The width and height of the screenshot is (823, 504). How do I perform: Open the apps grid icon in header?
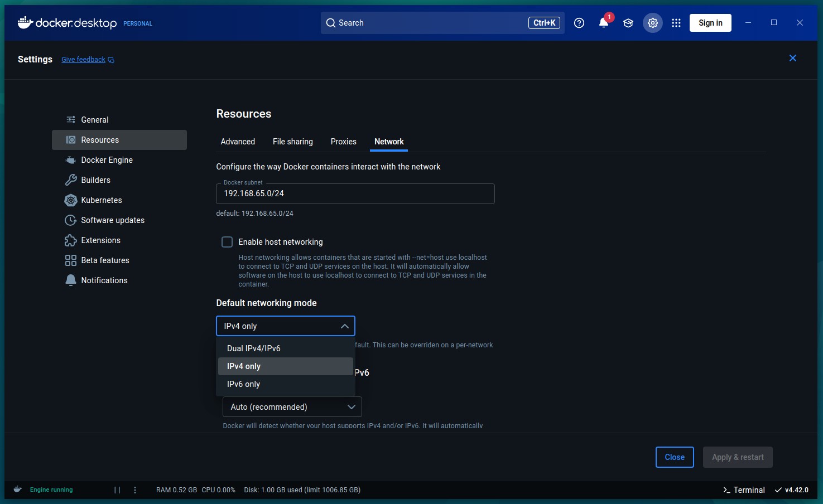676,23
